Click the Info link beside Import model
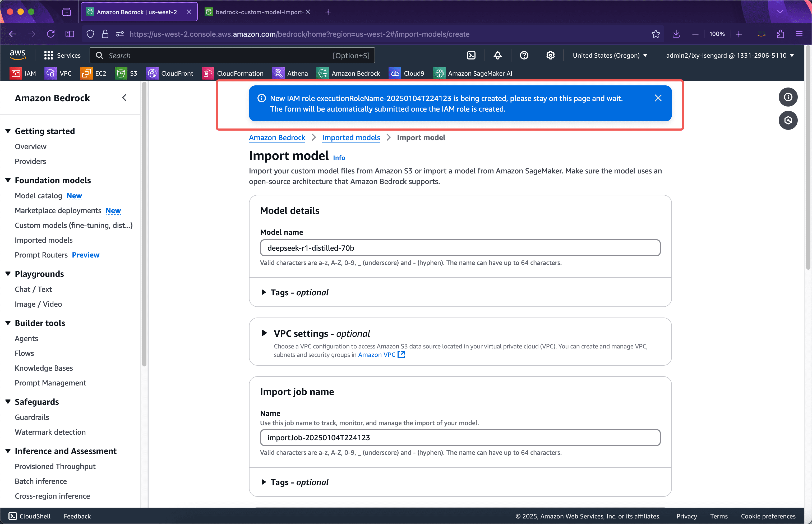The width and height of the screenshot is (812, 524). click(x=339, y=158)
